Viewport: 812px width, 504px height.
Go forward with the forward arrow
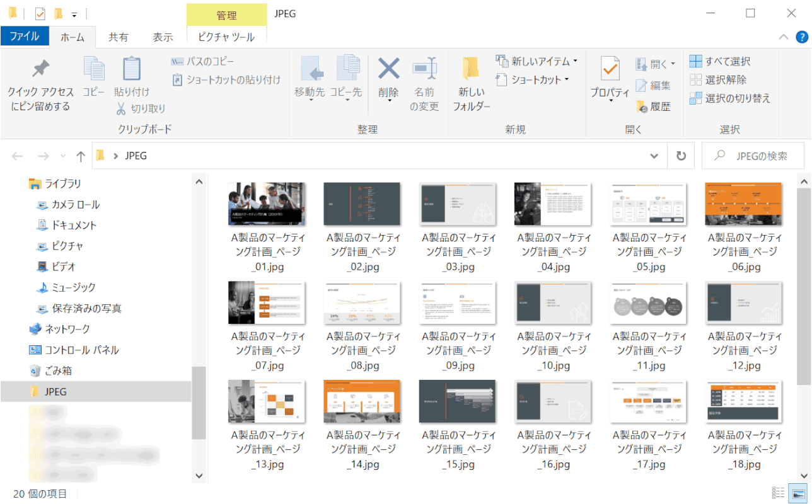pyautogui.click(x=43, y=156)
